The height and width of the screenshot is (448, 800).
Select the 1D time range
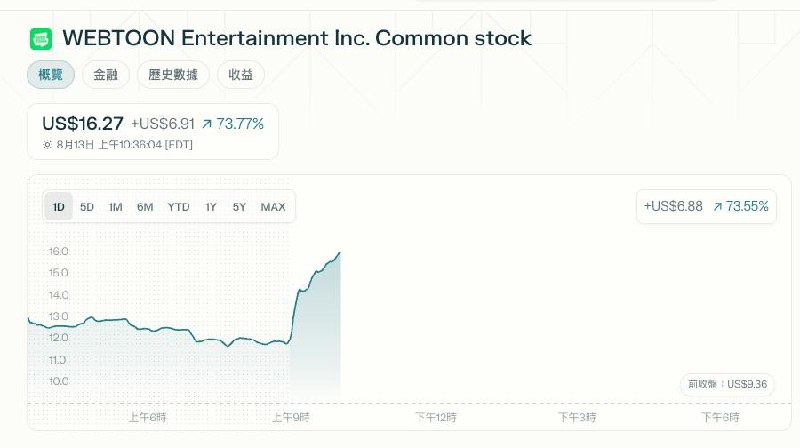click(58, 207)
